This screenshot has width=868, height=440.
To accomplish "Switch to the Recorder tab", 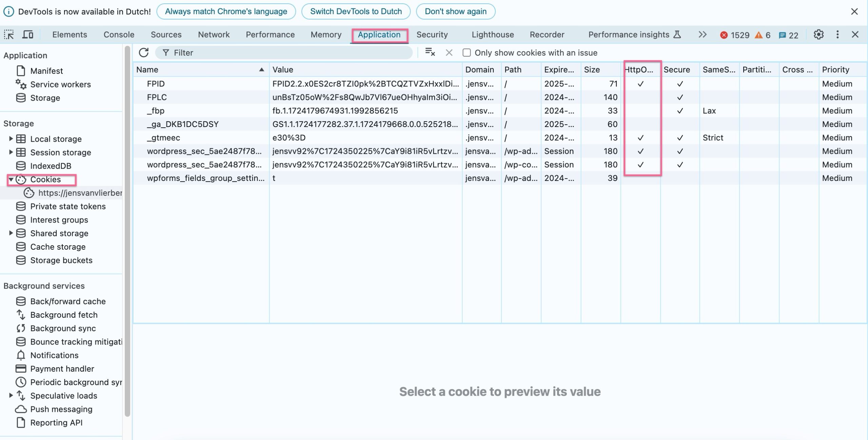I will 547,35.
